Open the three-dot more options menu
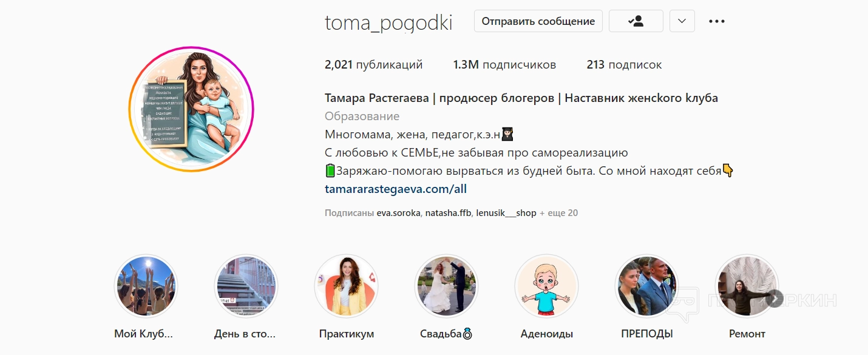868x355 pixels. click(x=717, y=21)
